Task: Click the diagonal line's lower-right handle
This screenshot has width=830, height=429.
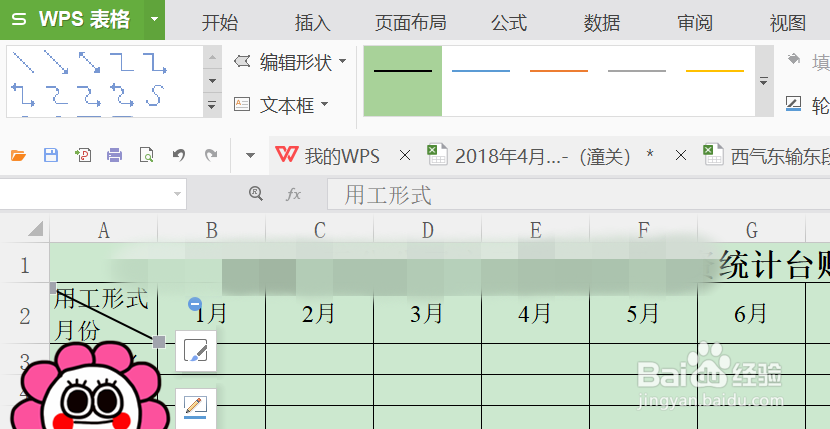Action: point(159,342)
